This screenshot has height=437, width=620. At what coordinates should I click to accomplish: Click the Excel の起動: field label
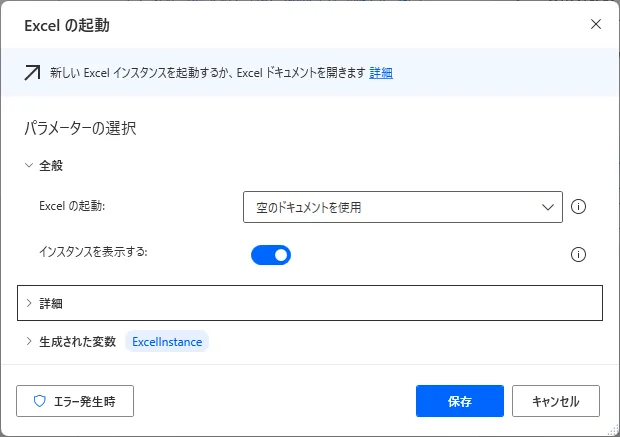pyautogui.click(x=72, y=206)
